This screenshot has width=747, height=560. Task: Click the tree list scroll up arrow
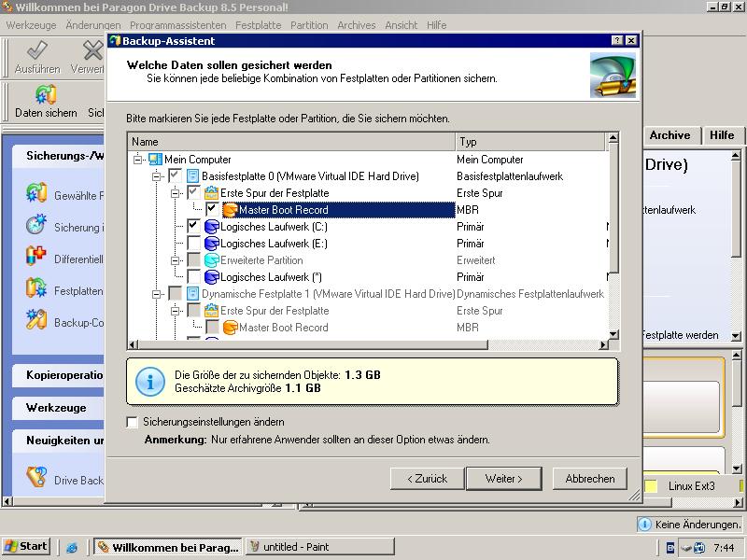point(613,138)
